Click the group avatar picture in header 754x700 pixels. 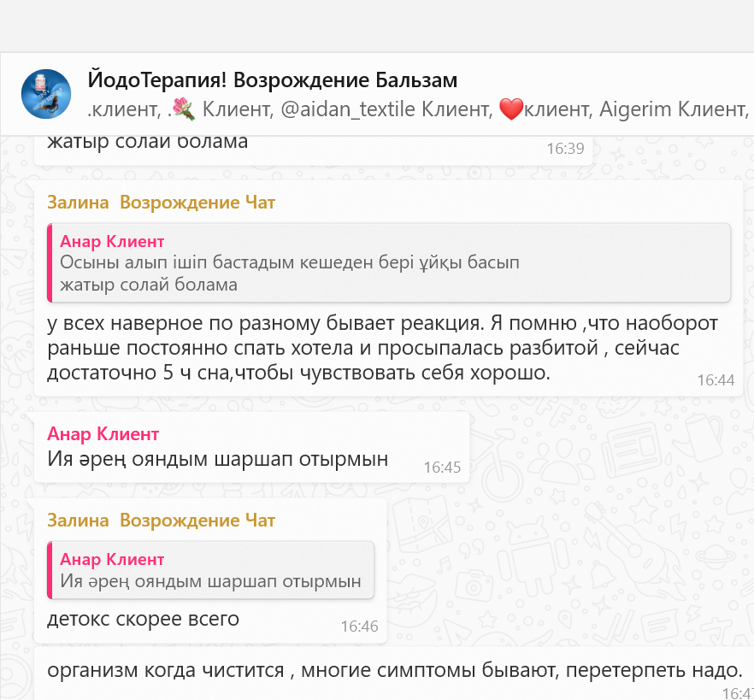45,94
